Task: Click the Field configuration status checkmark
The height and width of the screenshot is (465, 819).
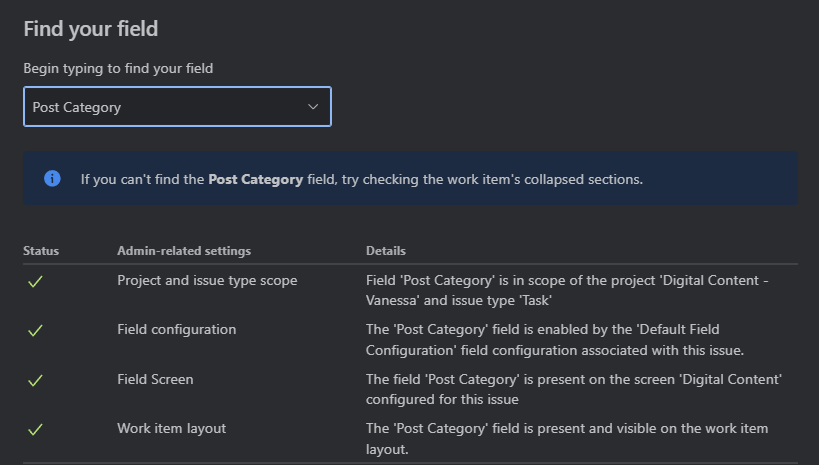Action: [x=35, y=330]
